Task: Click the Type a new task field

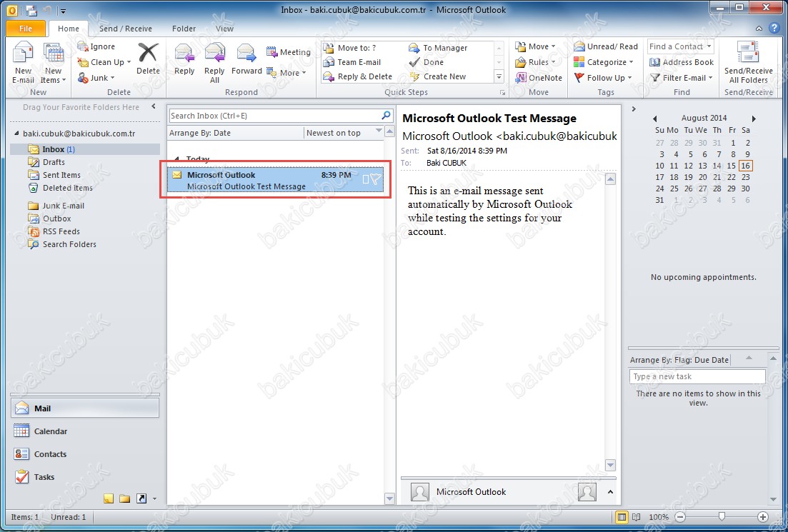Action: click(697, 376)
